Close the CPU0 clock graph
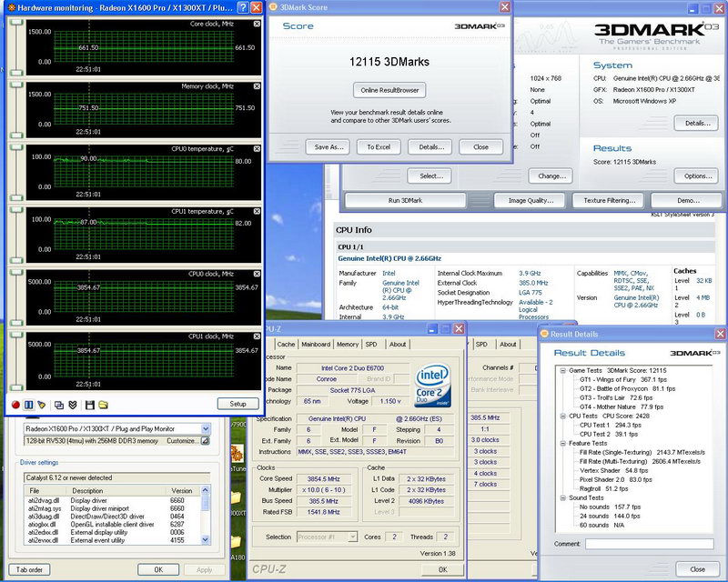 (257, 274)
